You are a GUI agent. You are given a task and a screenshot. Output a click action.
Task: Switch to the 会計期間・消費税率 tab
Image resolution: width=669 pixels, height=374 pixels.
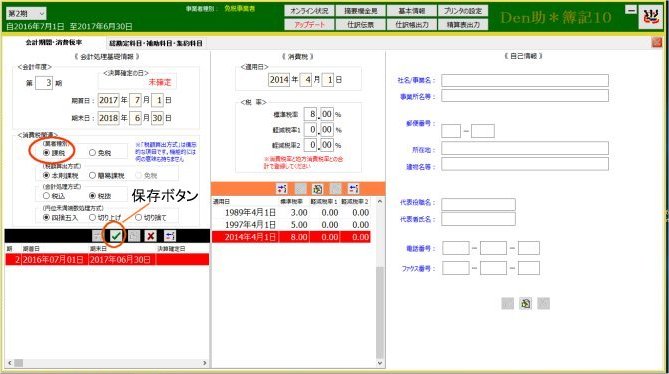pyautogui.click(x=54, y=43)
